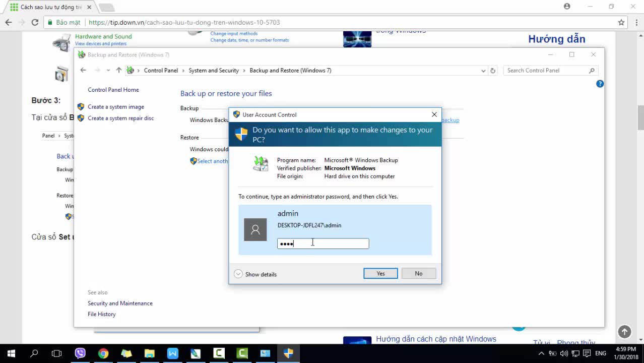This screenshot has height=363, width=644.
Task: Click Control Panel in the address breadcrumb
Action: (161, 71)
